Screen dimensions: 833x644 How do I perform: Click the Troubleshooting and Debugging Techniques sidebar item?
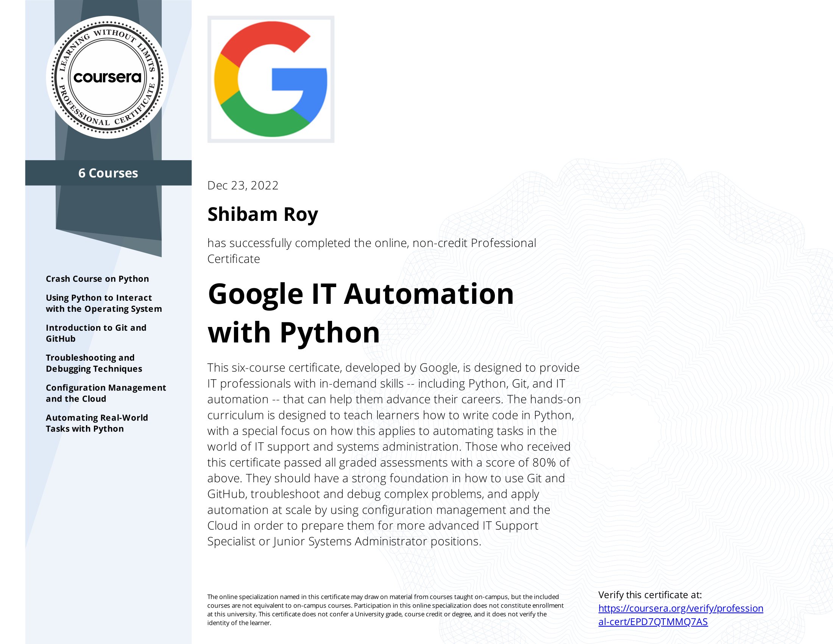click(93, 361)
